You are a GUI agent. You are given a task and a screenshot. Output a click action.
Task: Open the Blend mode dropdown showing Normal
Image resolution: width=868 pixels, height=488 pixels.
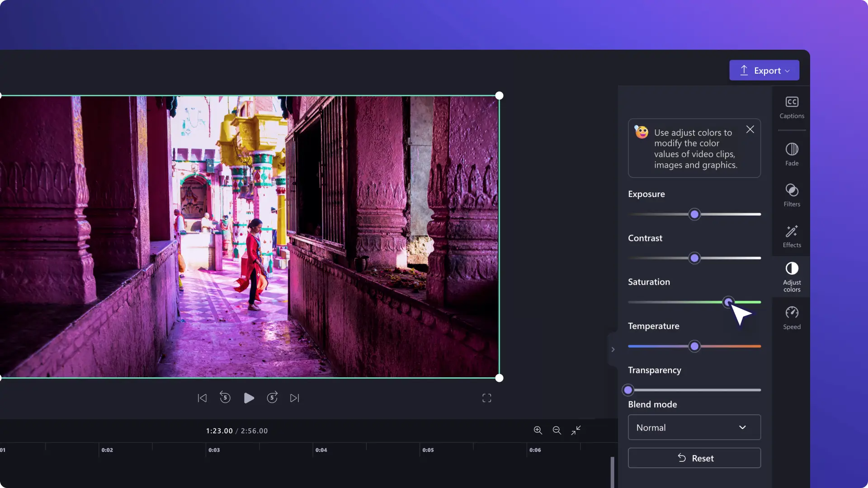pos(694,427)
